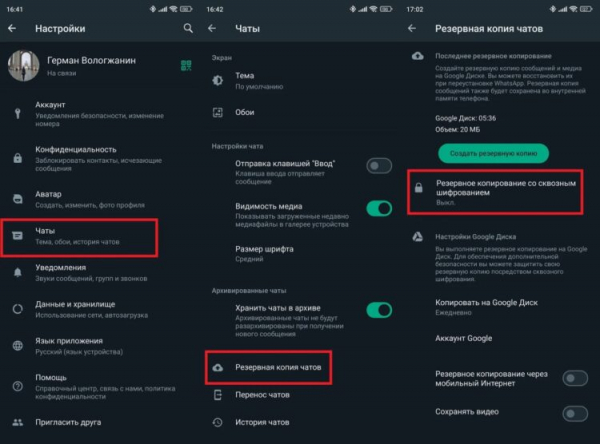The height and width of the screenshot is (444, 600).
Task: Tap the Обои wallpaper icon
Action: 218,112
